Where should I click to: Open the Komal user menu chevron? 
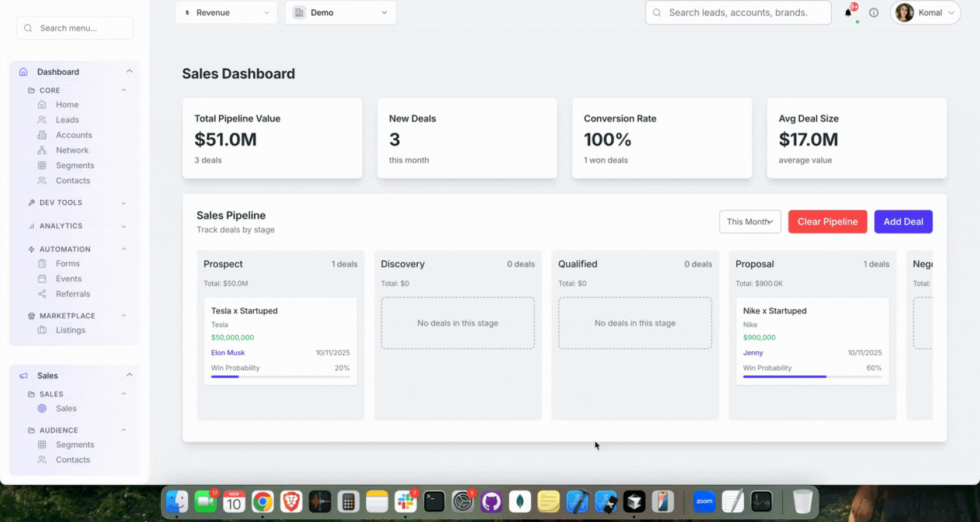tap(951, 13)
